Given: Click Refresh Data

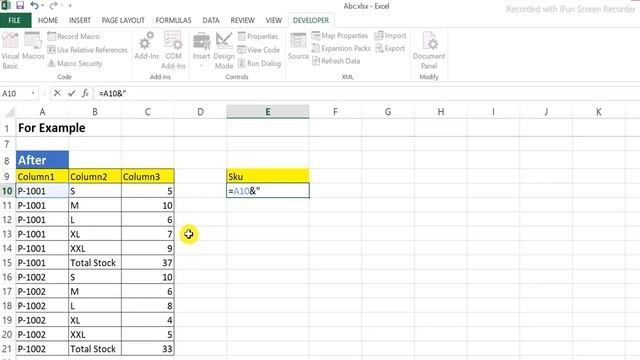Looking at the screenshot, I should coord(336,61).
